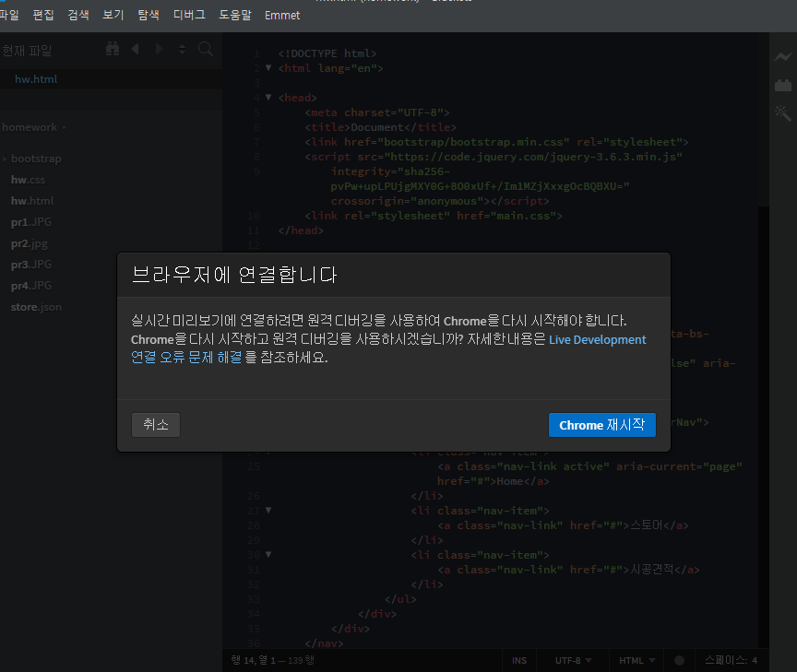Click the cursor position text in the status bar
The height and width of the screenshot is (672, 797).
click(272, 660)
